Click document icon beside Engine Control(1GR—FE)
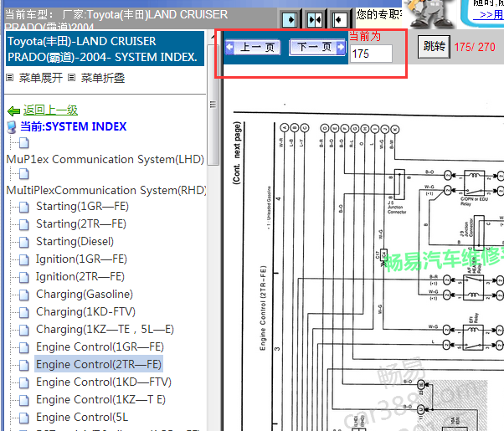Viewport: 504px width, 431px height. [x=24, y=348]
